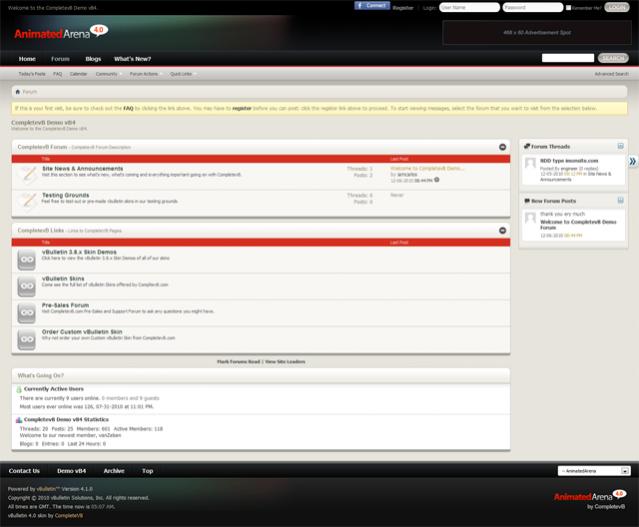This screenshot has height=527, width=639.
Task: Click the Animated Arena footer logo
Action: point(590,496)
